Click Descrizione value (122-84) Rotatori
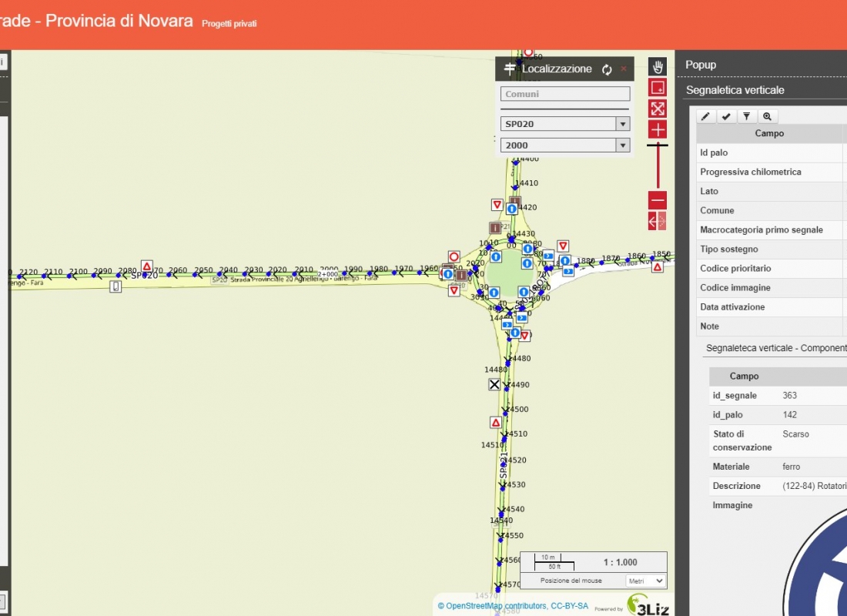 coord(815,486)
